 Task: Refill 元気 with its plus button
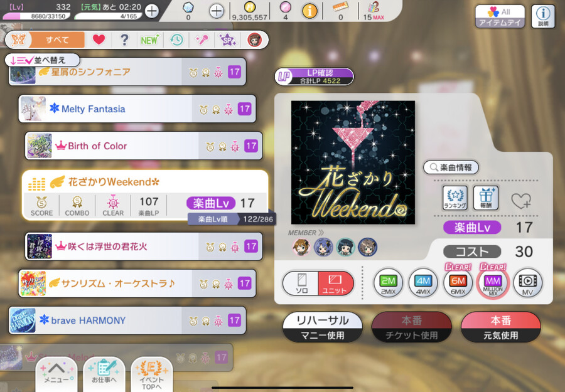[152, 11]
